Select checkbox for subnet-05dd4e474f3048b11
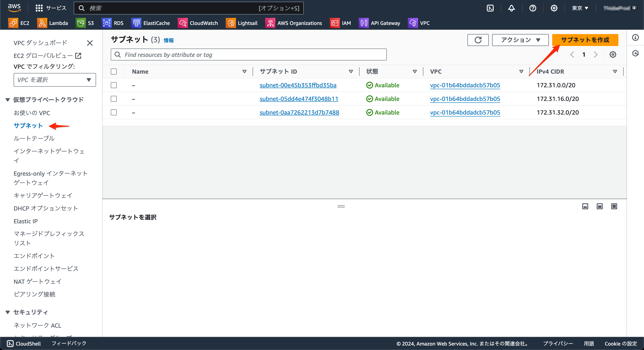This screenshot has width=644, height=350. (x=114, y=99)
